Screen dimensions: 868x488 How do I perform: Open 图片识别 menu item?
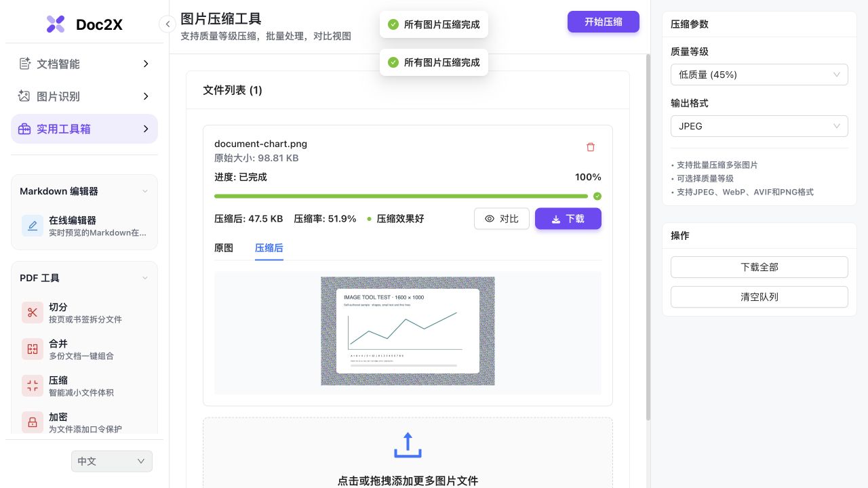click(84, 96)
